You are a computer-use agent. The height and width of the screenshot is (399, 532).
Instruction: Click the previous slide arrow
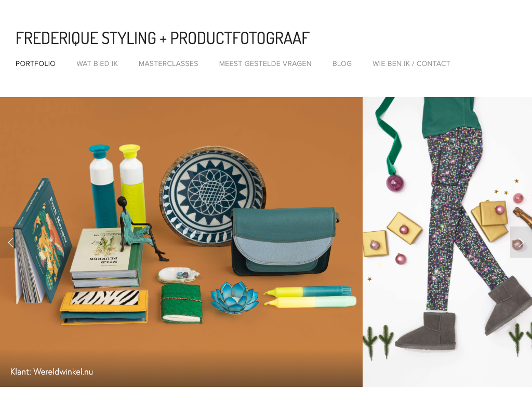[x=10, y=242]
